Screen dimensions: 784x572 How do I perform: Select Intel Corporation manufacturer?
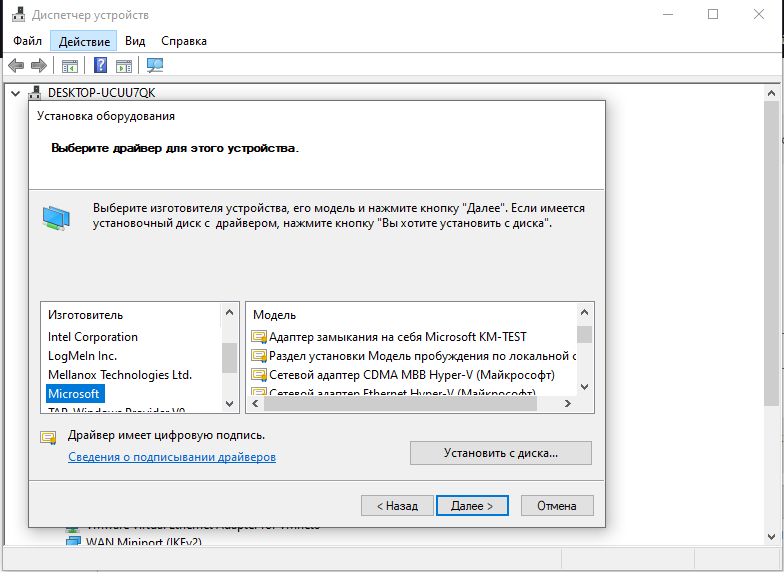click(93, 337)
